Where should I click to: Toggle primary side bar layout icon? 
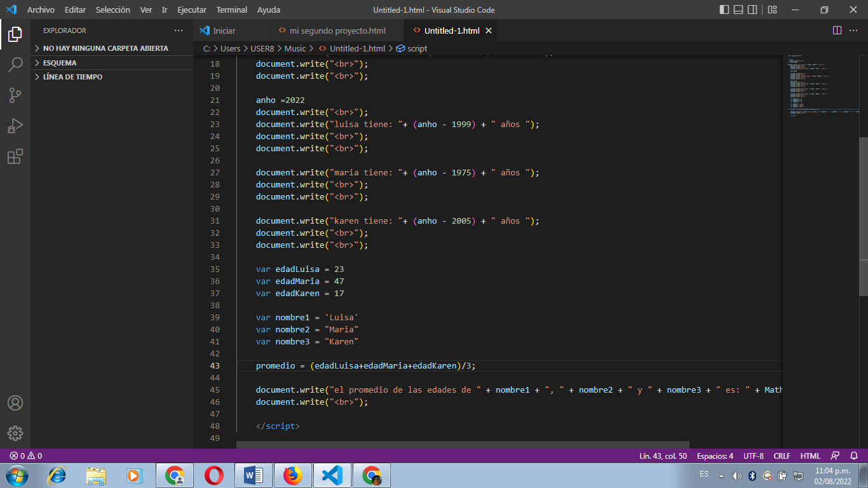(x=724, y=10)
